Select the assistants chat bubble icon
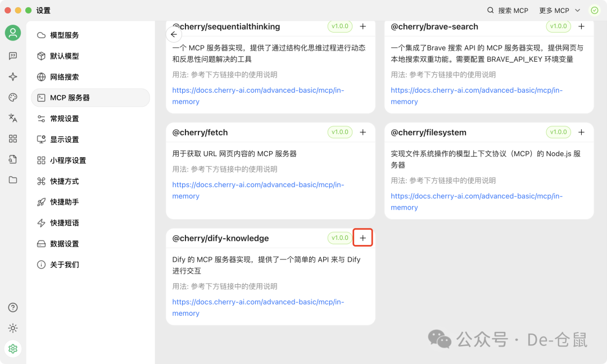The width and height of the screenshot is (607, 364). [12, 56]
